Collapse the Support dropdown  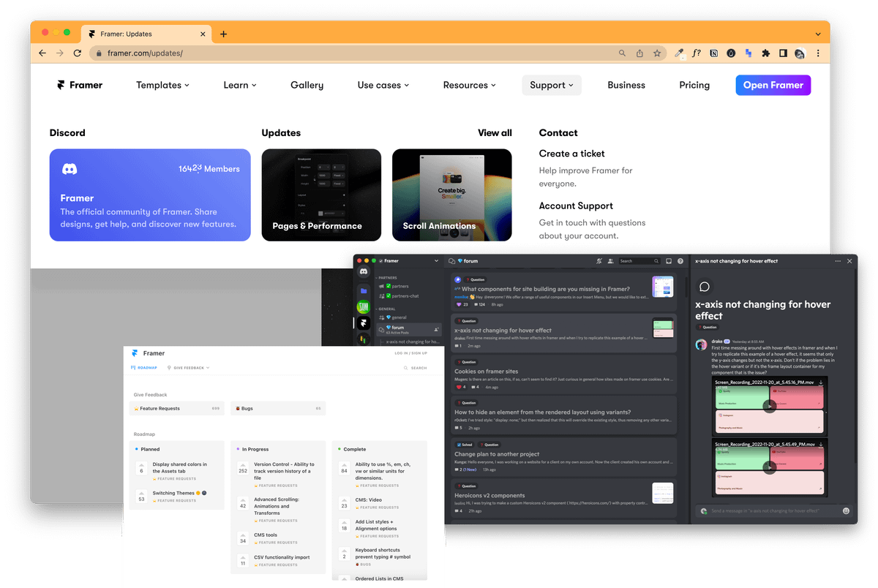coord(552,85)
